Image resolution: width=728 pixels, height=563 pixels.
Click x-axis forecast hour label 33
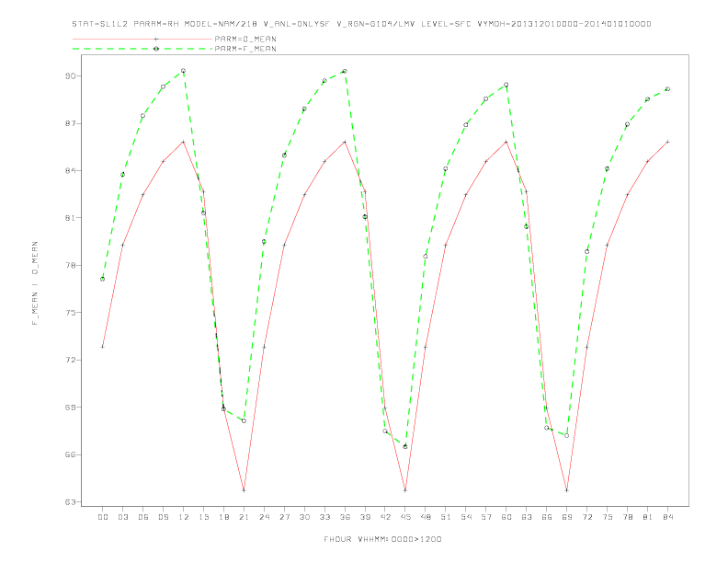pyautogui.click(x=324, y=517)
